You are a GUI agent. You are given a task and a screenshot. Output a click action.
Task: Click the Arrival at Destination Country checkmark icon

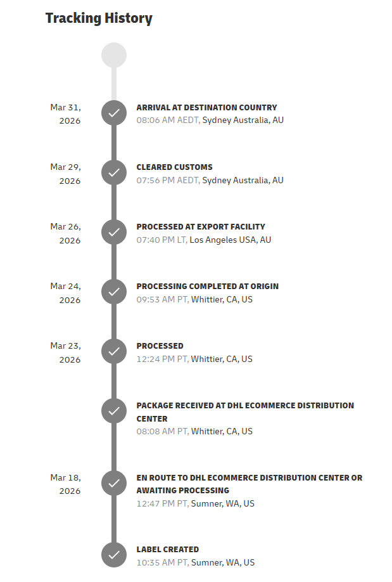click(114, 113)
